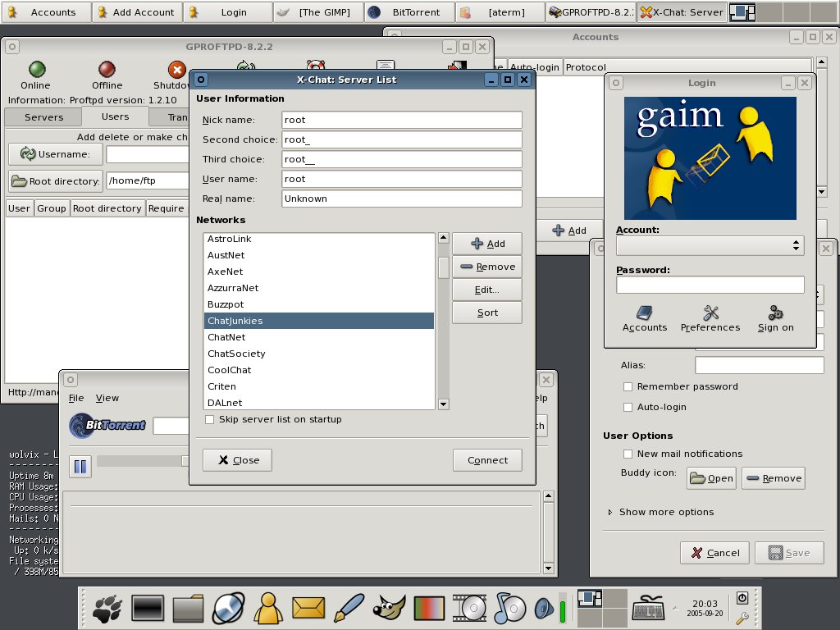Switch to the Users tab in GPROFTPD
The height and width of the screenshot is (630, 840).
(115, 116)
